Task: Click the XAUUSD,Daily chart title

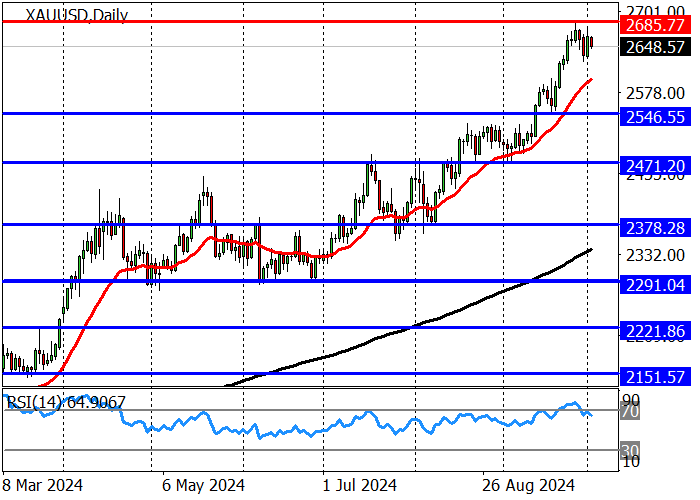Action: pos(77,14)
